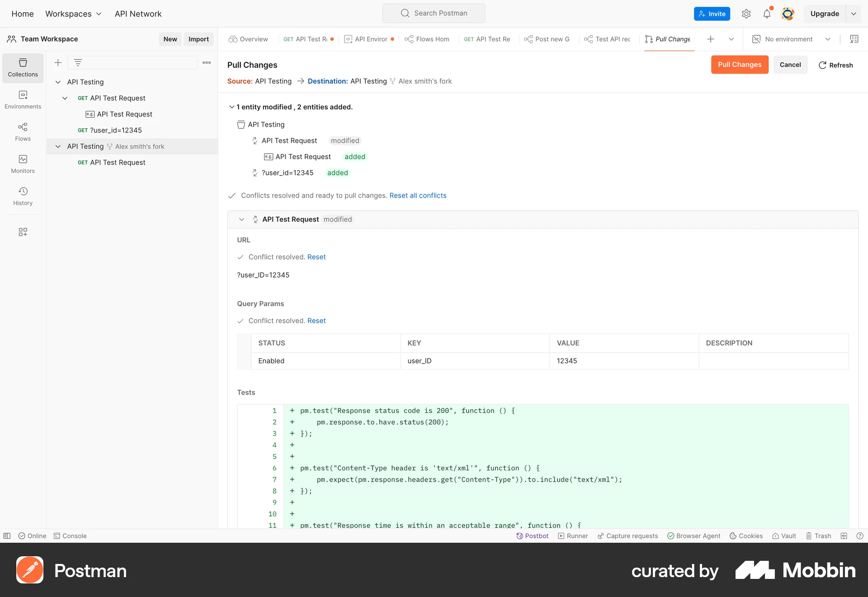Screen dimensions: 868x597
Task: Collapse the API Testing collection
Action: coord(58,82)
